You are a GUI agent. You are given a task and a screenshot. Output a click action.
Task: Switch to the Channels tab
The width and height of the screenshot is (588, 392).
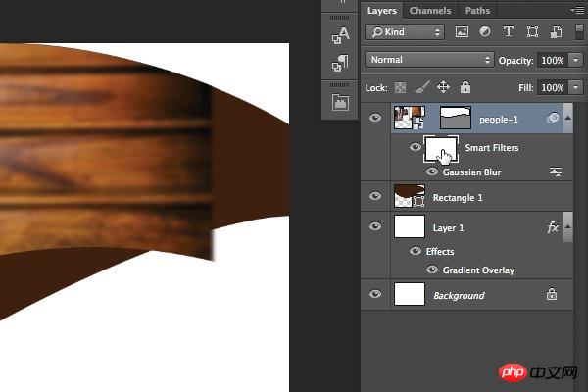(430, 11)
